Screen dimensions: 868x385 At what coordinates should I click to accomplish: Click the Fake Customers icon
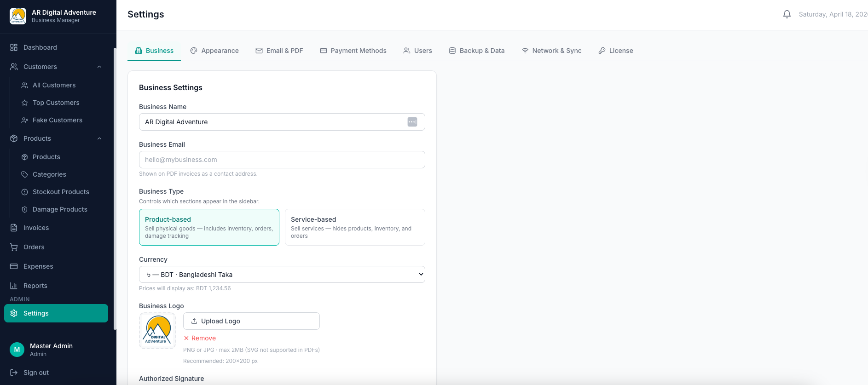(x=25, y=120)
